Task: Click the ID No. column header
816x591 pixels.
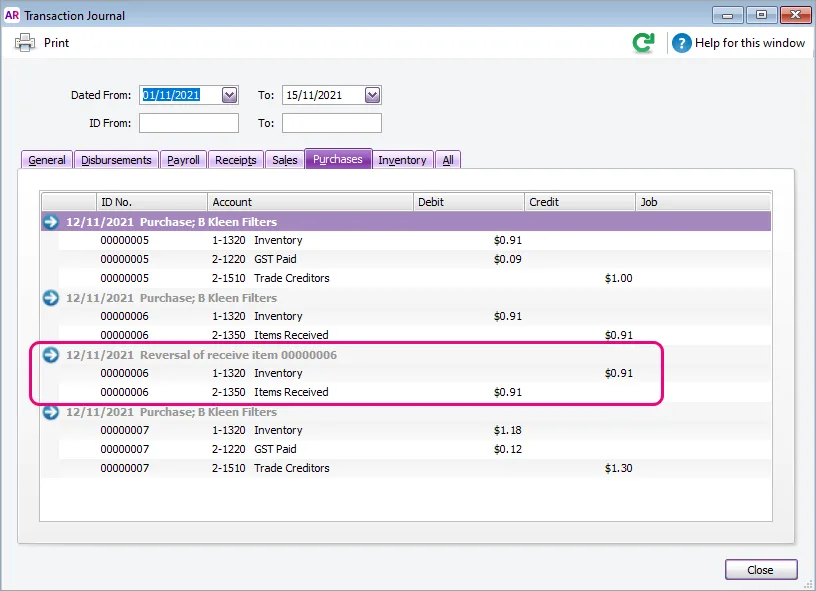Action: coord(151,202)
